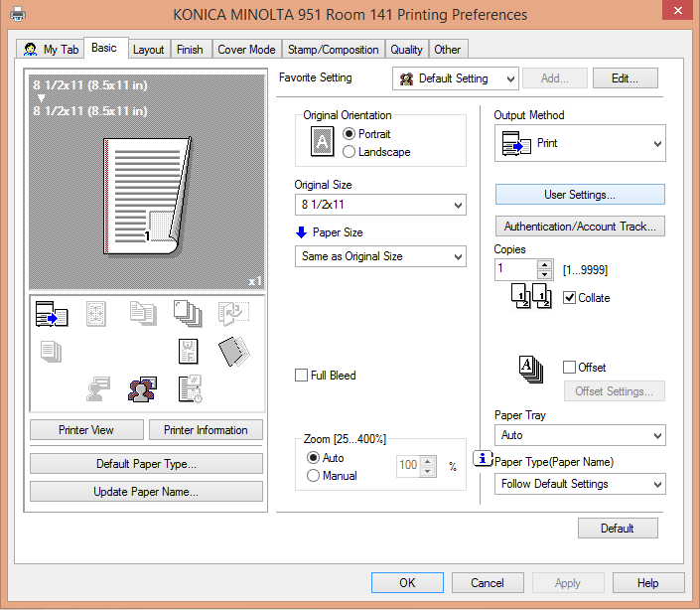
Task: Click the portrait orientation page icon
Action: (x=322, y=141)
